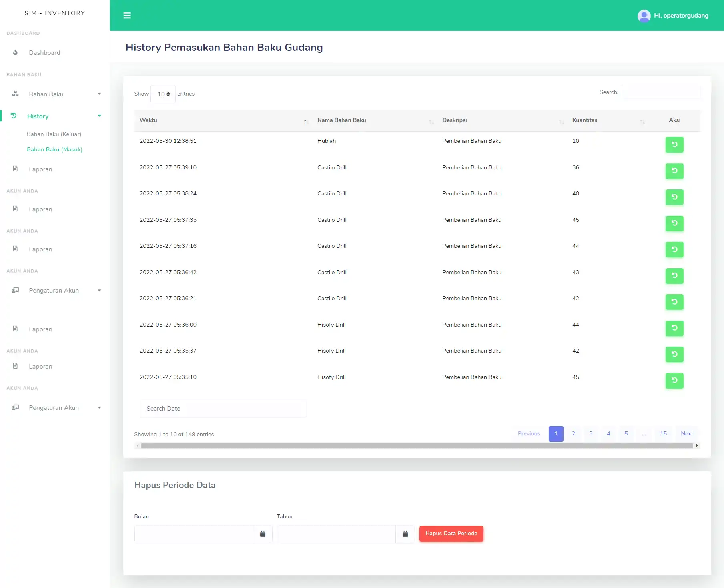
Task: Focus the table Search input
Action: tap(661, 92)
